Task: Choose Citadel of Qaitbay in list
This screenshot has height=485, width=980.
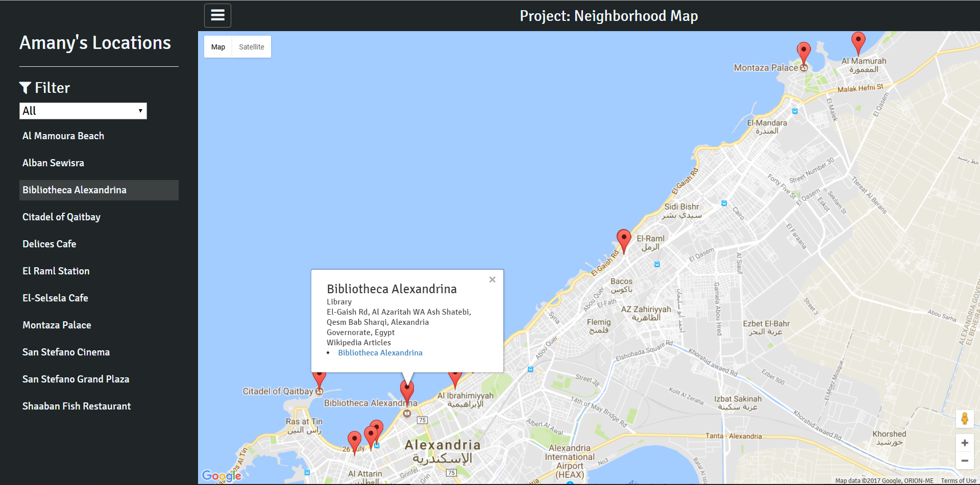Action: pyautogui.click(x=99, y=217)
